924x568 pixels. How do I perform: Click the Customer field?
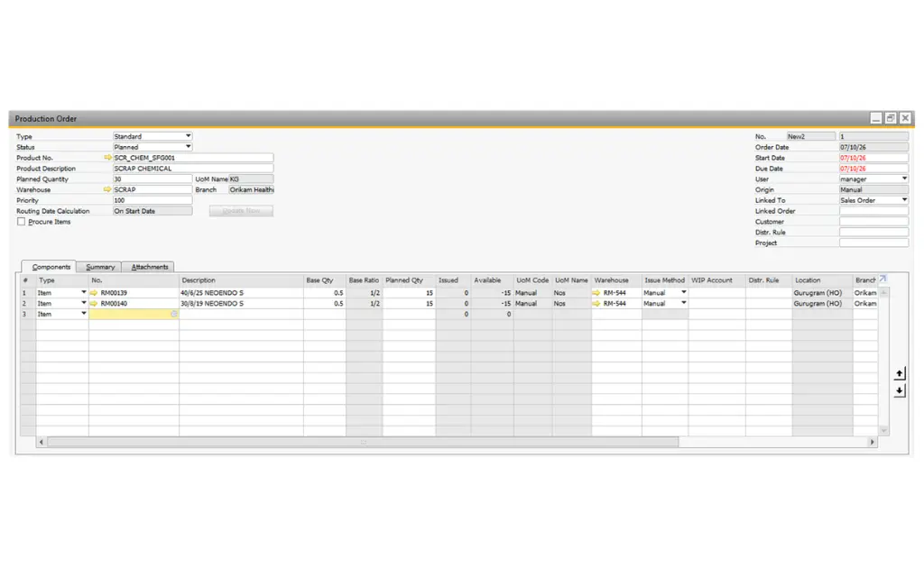(873, 221)
